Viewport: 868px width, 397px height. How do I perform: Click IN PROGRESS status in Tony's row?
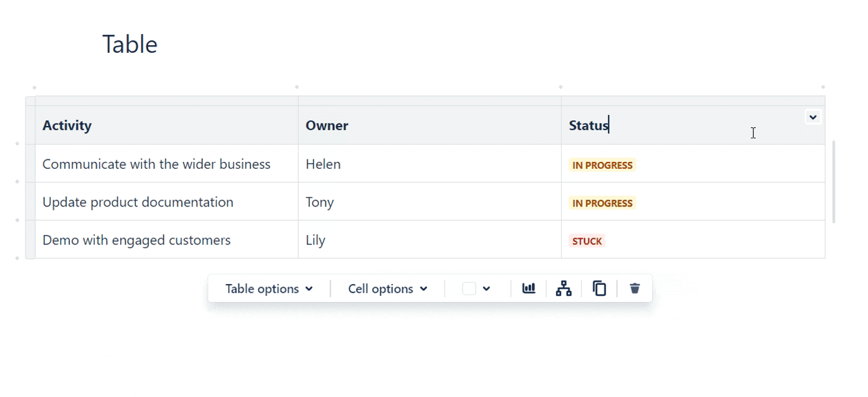pyautogui.click(x=602, y=203)
